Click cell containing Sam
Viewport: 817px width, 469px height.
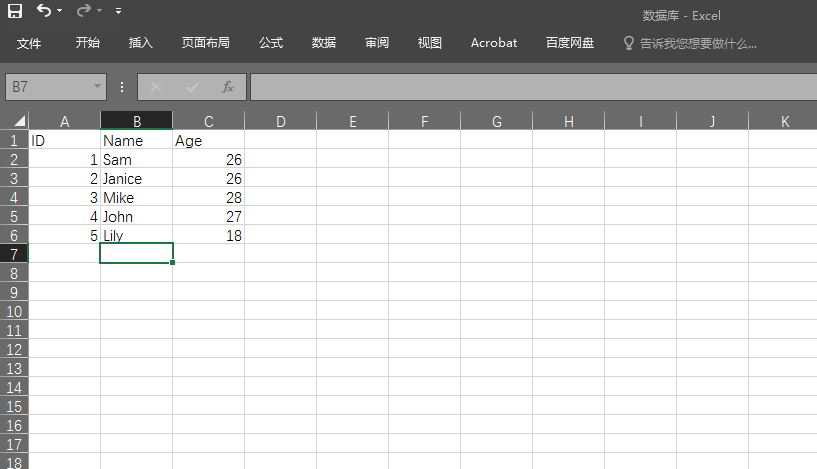pyautogui.click(x=137, y=159)
